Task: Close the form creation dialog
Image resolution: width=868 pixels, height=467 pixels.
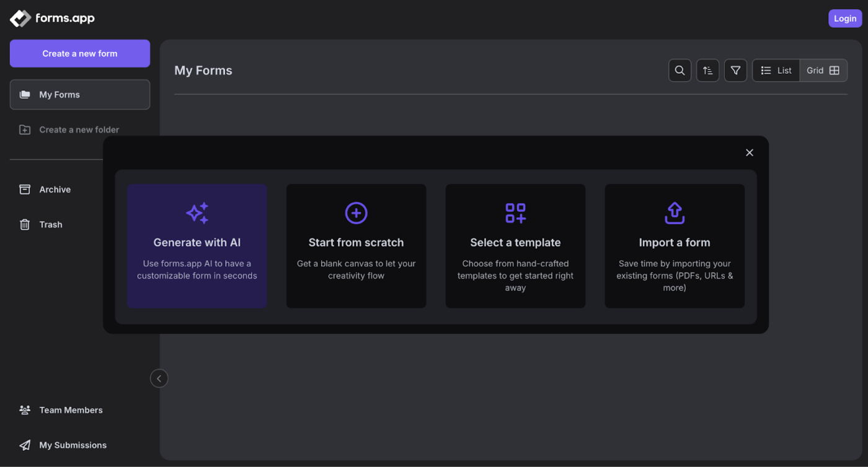Action: [749, 153]
